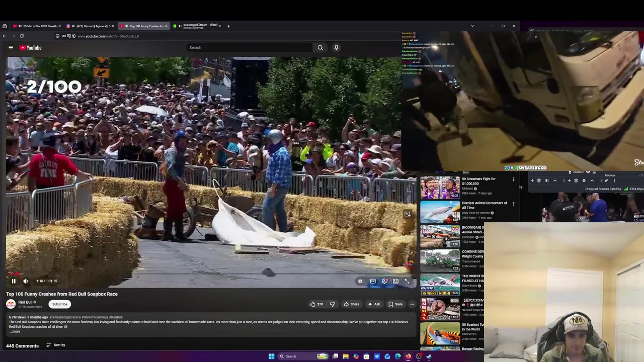This screenshot has height=362, width=644.
Task: Click the #redbullsoapboxrace hashtag in the description
Action: [65, 317]
